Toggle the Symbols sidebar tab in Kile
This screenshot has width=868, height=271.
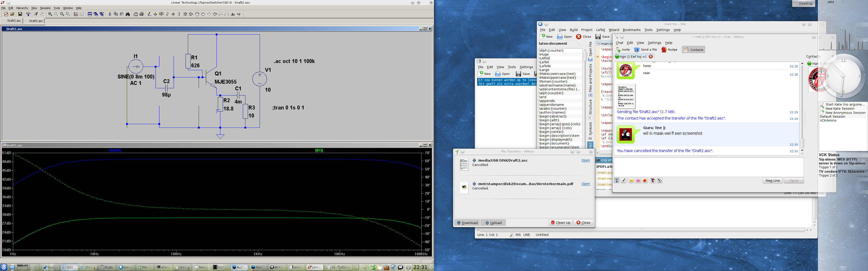pos(590,130)
